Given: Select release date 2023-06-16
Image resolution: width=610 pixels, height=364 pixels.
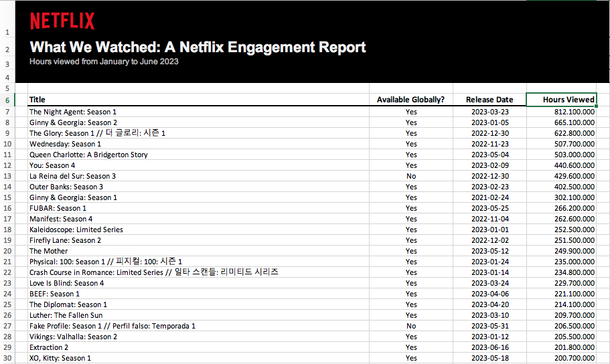Looking at the screenshot, I should click(489, 347).
